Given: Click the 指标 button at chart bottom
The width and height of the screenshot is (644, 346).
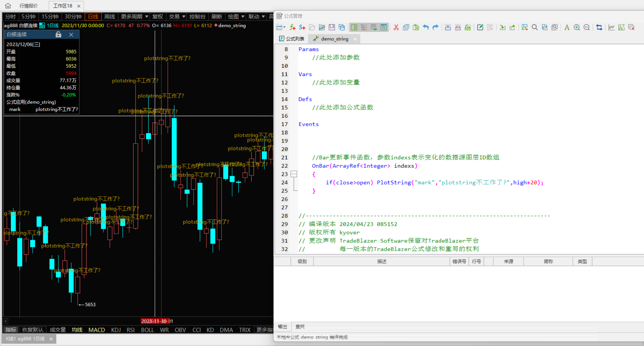Looking at the screenshot, I should point(11,330).
